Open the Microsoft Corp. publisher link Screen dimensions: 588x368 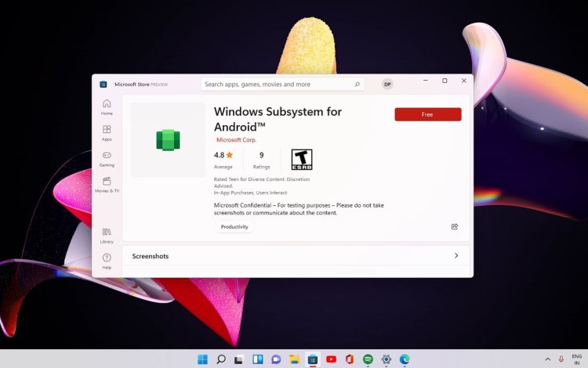236,139
